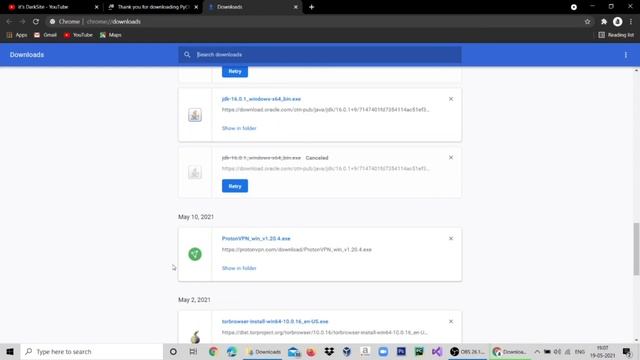Open Maps bookmark
Viewport: 640px width, 360px height.
click(x=111, y=35)
